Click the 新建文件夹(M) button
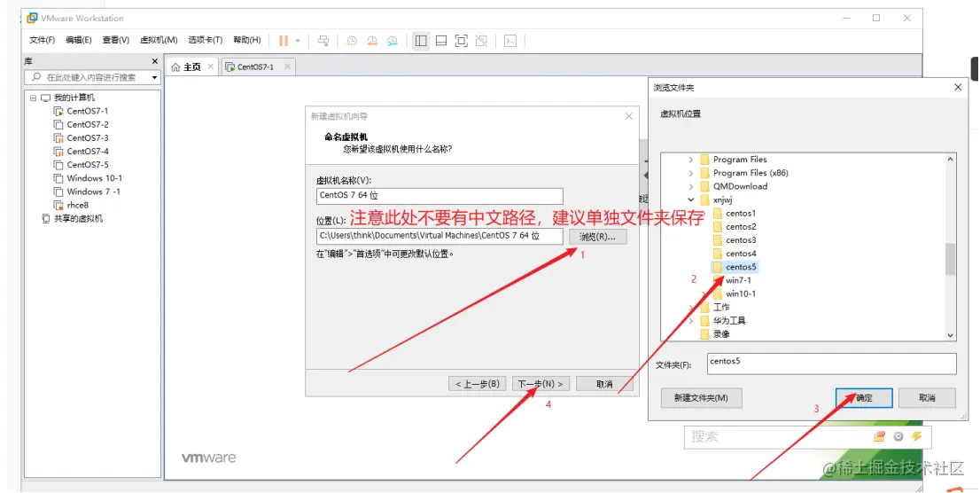 pos(701,398)
